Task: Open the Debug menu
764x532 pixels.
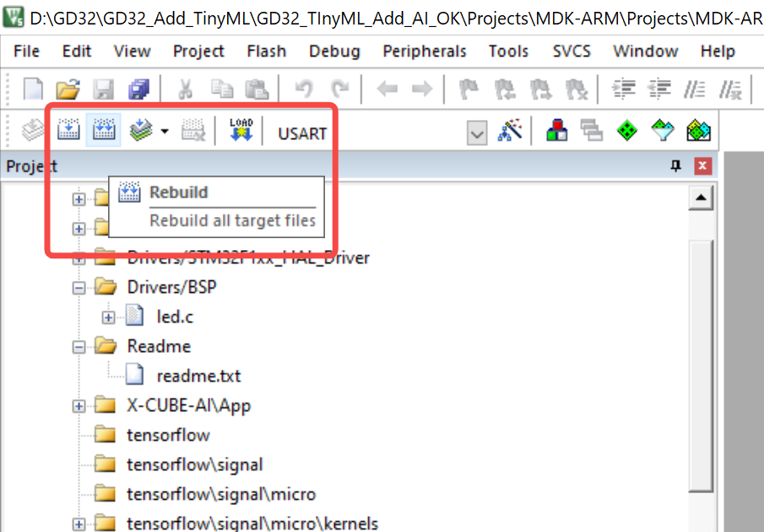Action: (x=335, y=52)
